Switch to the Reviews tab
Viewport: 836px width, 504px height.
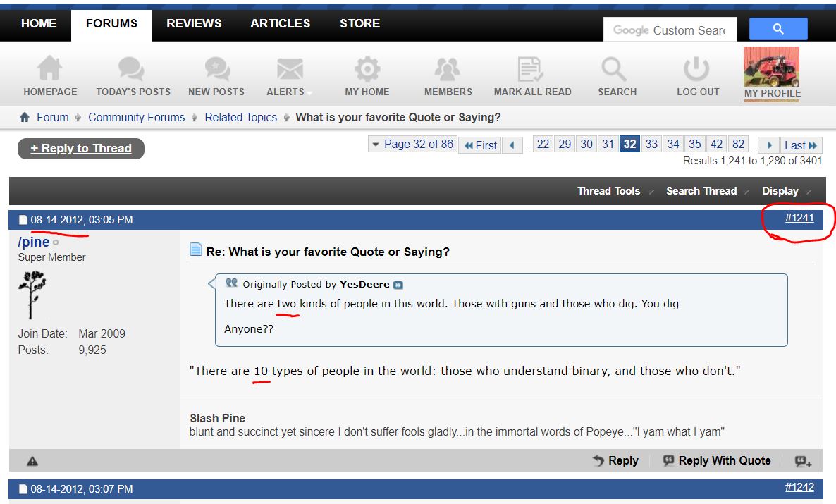194,23
